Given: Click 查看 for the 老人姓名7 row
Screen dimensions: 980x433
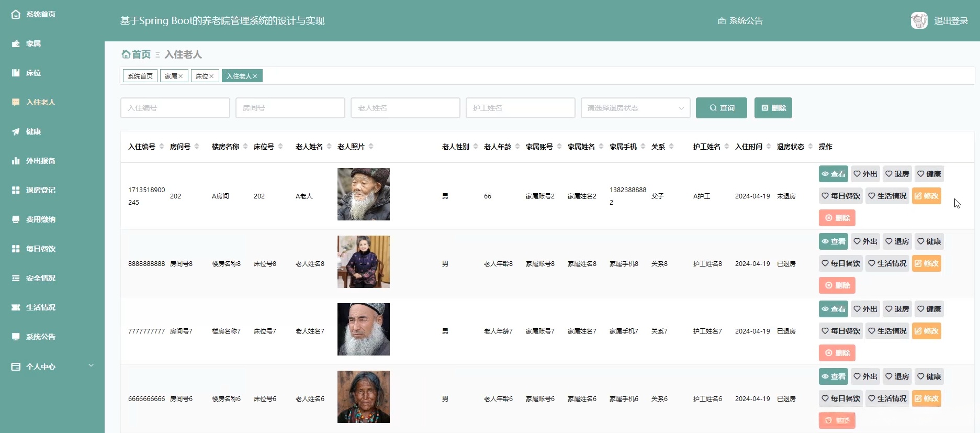Looking at the screenshot, I should tap(833, 309).
